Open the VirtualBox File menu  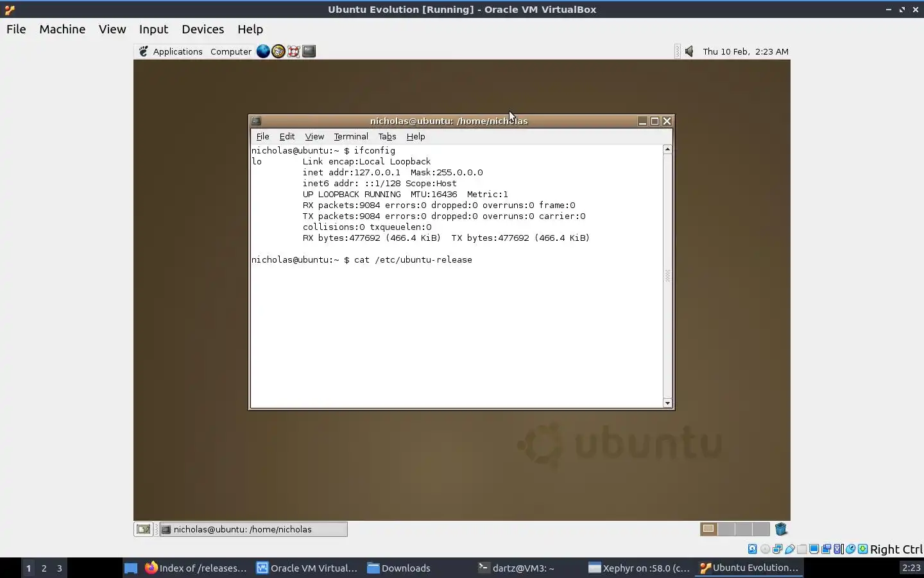(16, 29)
